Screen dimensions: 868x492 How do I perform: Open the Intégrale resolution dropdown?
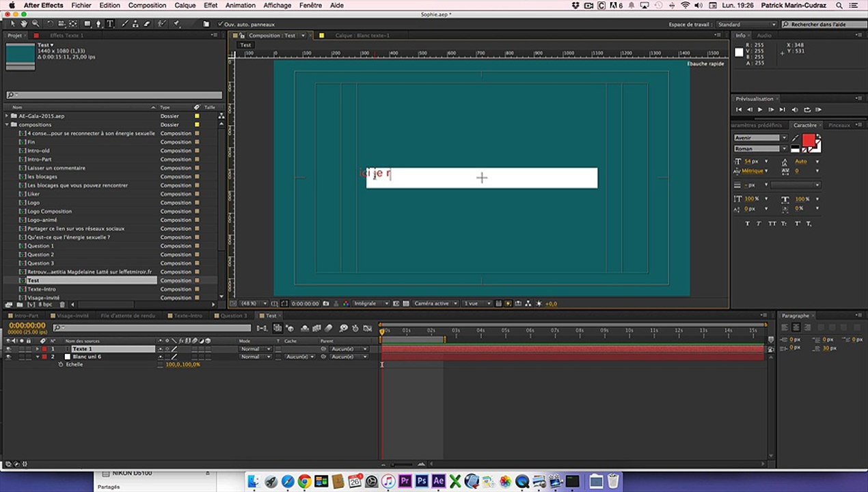371,303
